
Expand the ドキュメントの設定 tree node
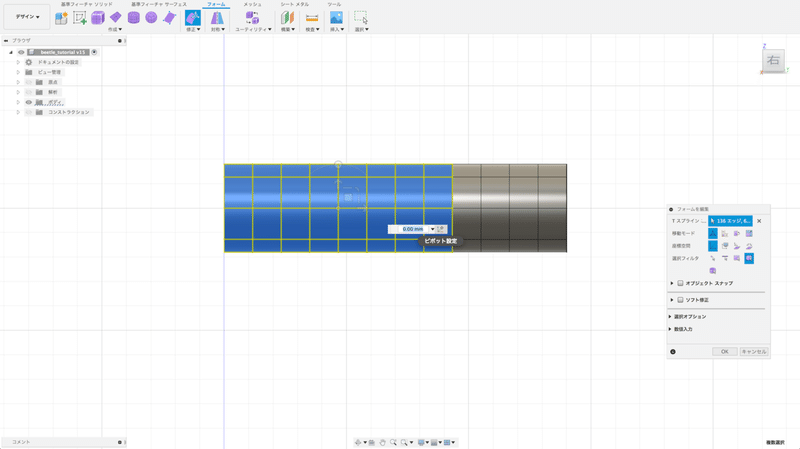click(x=18, y=62)
